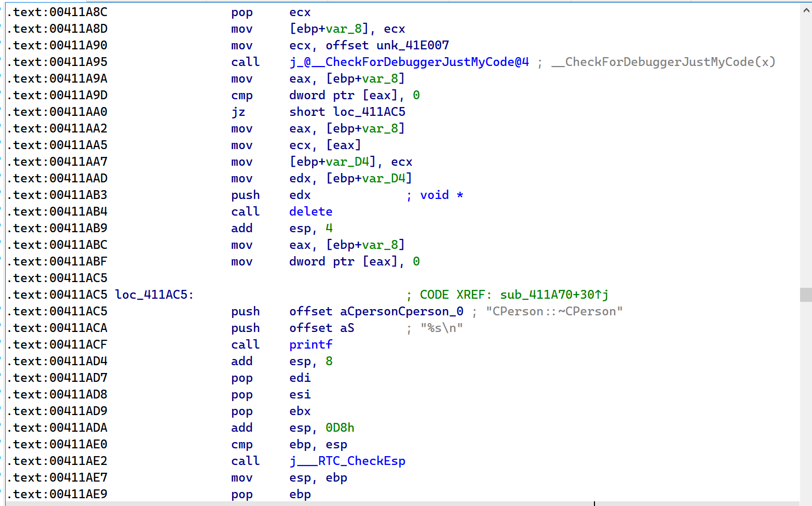Follow the printf call target
The height and width of the screenshot is (506, 812).
click(x=311, y=344)
